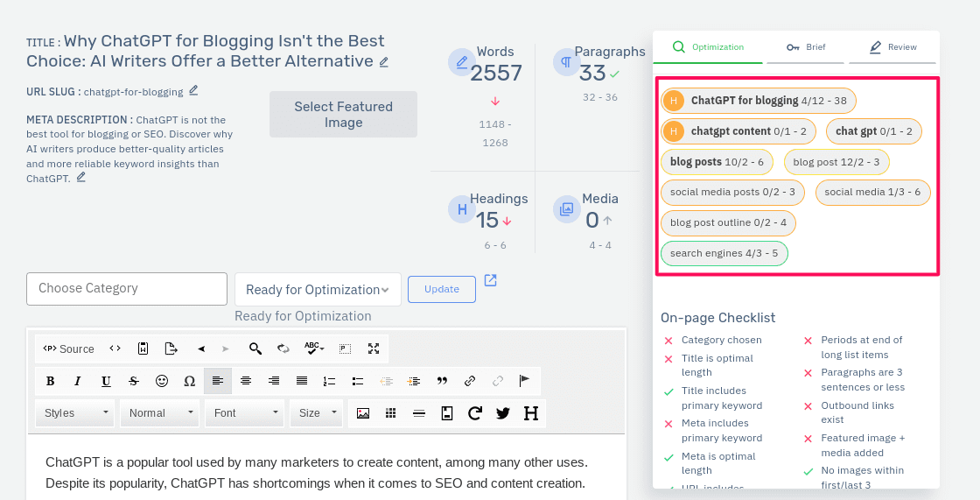Click the 'search engines' keyword pill
This screenshot has width=980, height=500.
pyautogui.click(x=724, y=253)
